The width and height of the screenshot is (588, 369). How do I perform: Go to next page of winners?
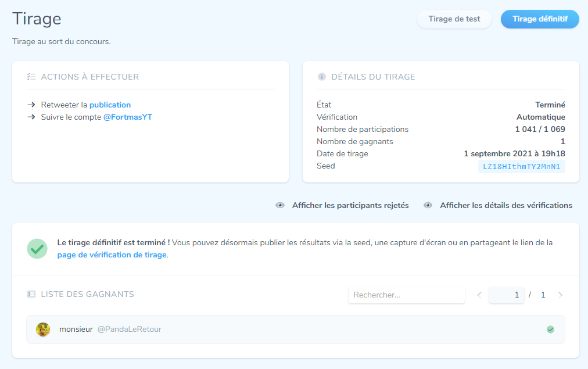pos(560,295)
